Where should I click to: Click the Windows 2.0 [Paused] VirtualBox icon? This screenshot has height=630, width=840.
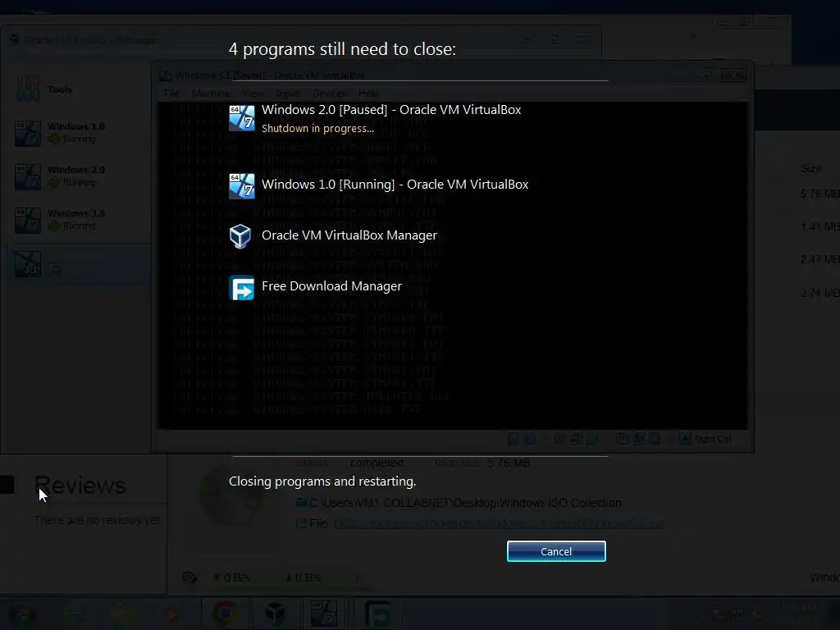tap(242, 118)
